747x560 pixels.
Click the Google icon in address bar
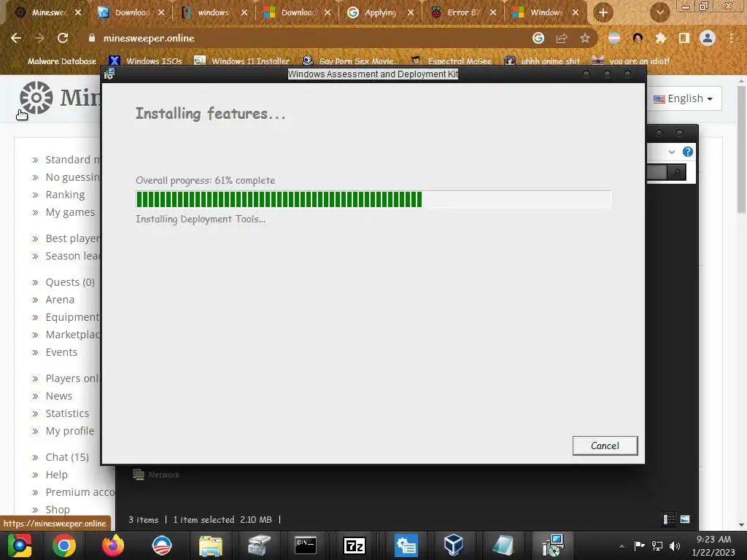click(538, 38)
